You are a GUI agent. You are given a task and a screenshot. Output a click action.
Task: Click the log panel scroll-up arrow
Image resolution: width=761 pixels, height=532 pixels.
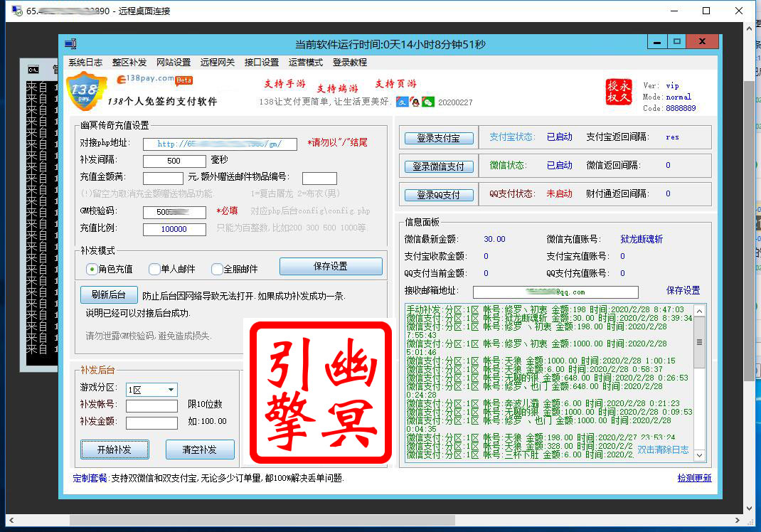tap(699, 312)
